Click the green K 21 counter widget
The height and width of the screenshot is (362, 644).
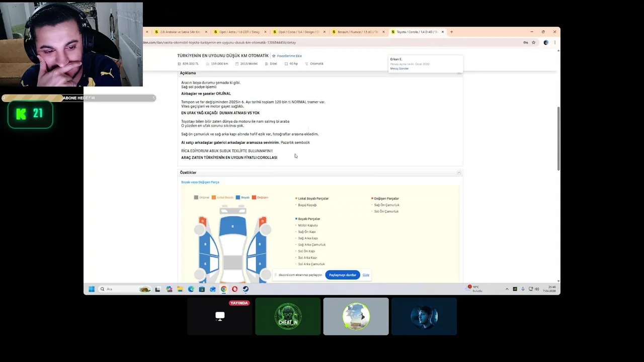tap(30, 114)
